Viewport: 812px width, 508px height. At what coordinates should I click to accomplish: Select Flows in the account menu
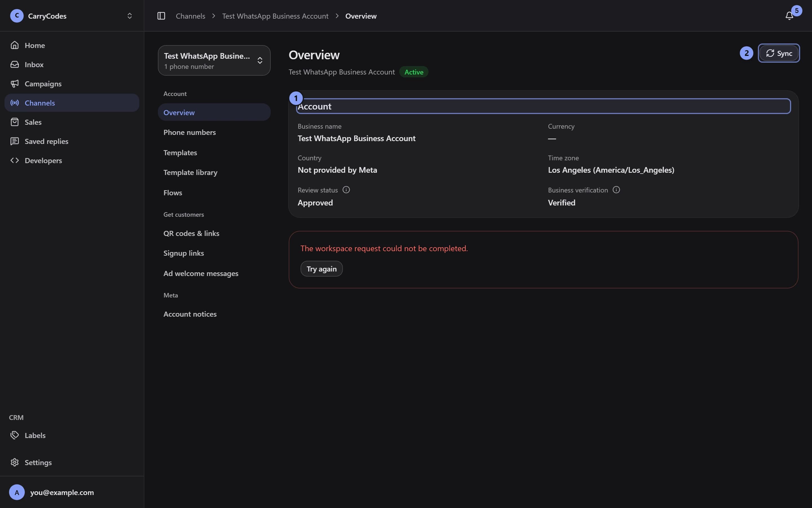214,192
